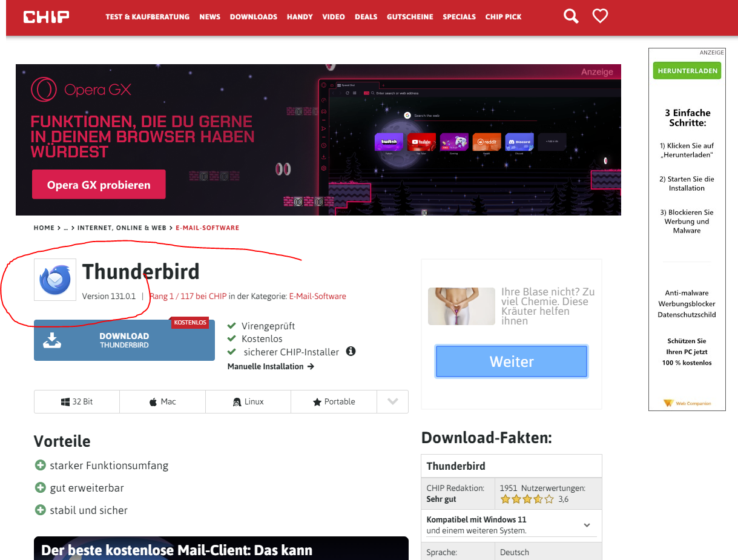Viewport: 738px width, 560px height.
Task: Click the gut erweiterbar advantage
Action: tap(87, 488)
